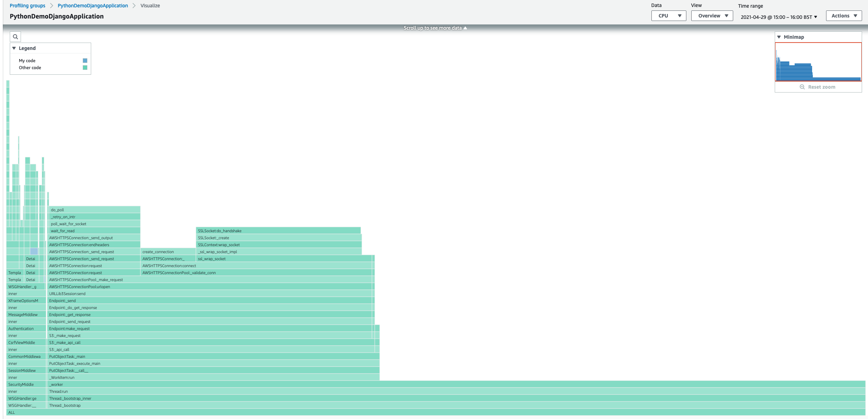This screenshot has width=868, height=419.
Task: Open the CPU data dropdown
Action: [x=669, y=16]
